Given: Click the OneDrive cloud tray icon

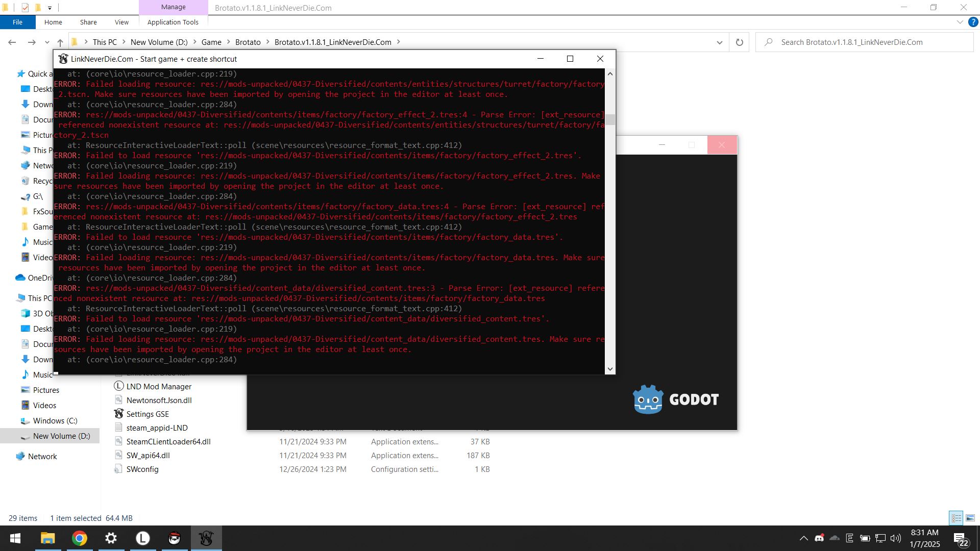Looking at the screenshot, I should pos(835,538).
